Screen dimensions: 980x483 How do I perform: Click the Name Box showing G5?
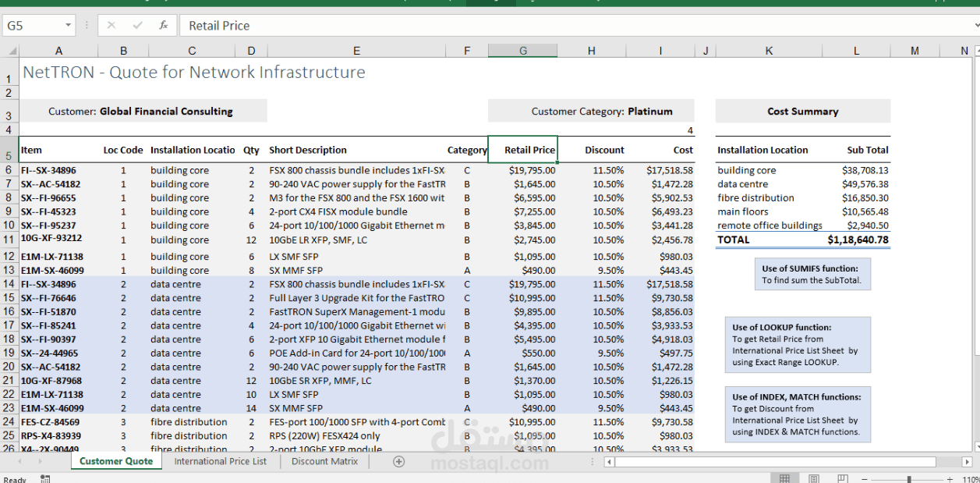click(x=34, y=26)
